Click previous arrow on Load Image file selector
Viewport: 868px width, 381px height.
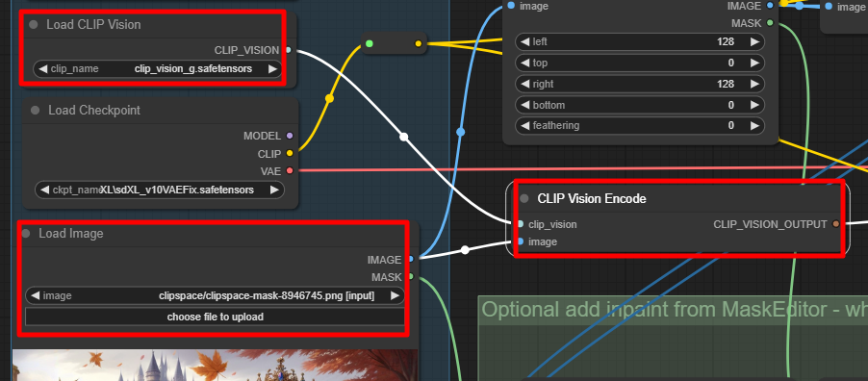click(35, 295)
